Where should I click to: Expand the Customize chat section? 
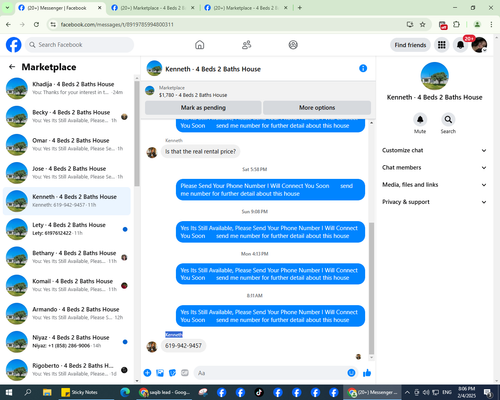434,150
